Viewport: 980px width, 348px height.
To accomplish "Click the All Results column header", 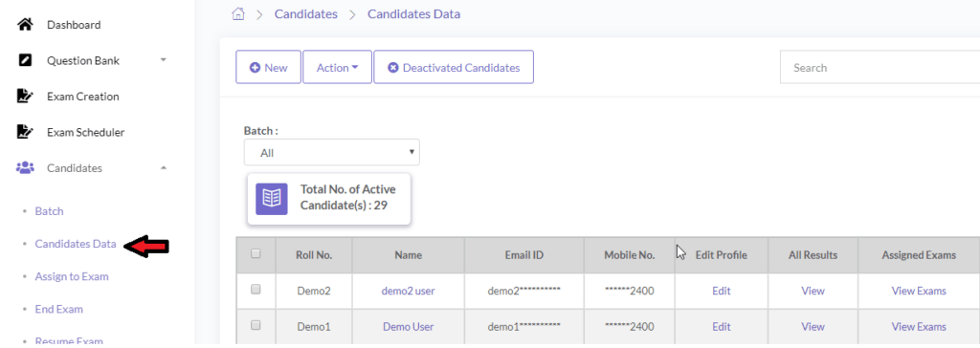I will pos(813,255).
